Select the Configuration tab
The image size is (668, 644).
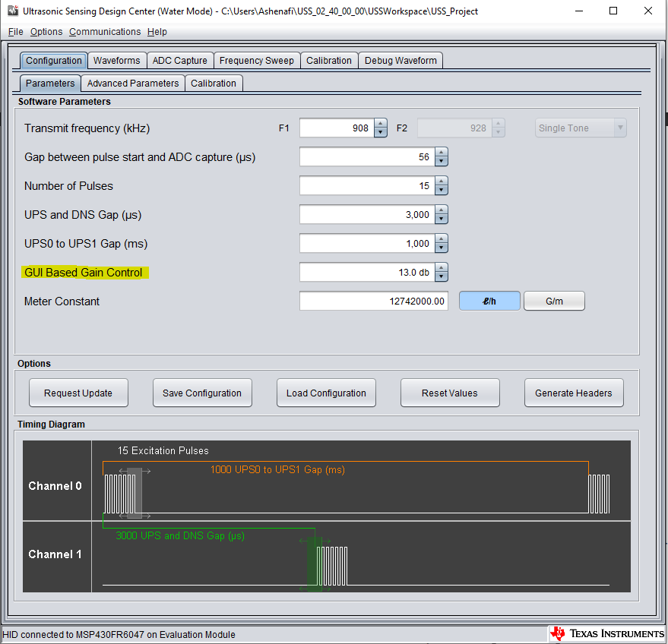(x=54, y=61)
